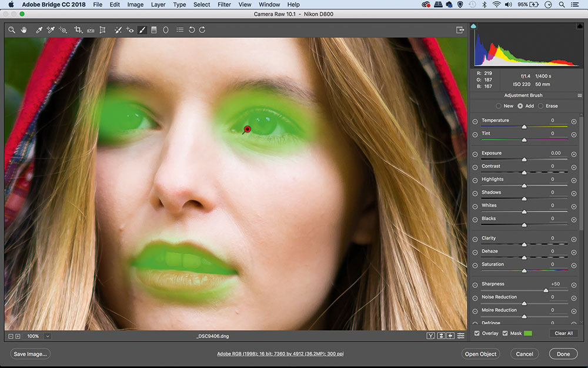
Task: Click the zoom out minus button
Action: pos(11,336)
